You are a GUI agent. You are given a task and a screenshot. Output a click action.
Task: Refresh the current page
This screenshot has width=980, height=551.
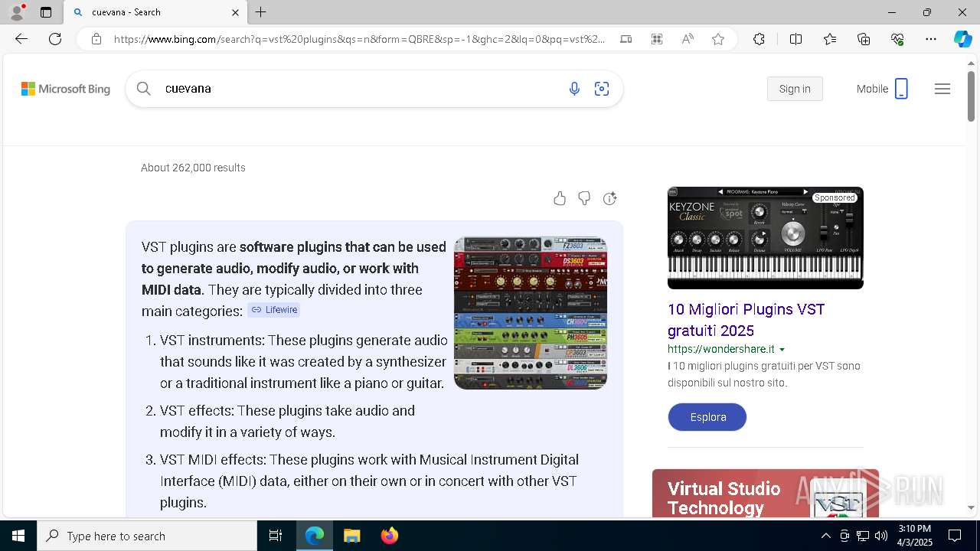pos(55,39)
